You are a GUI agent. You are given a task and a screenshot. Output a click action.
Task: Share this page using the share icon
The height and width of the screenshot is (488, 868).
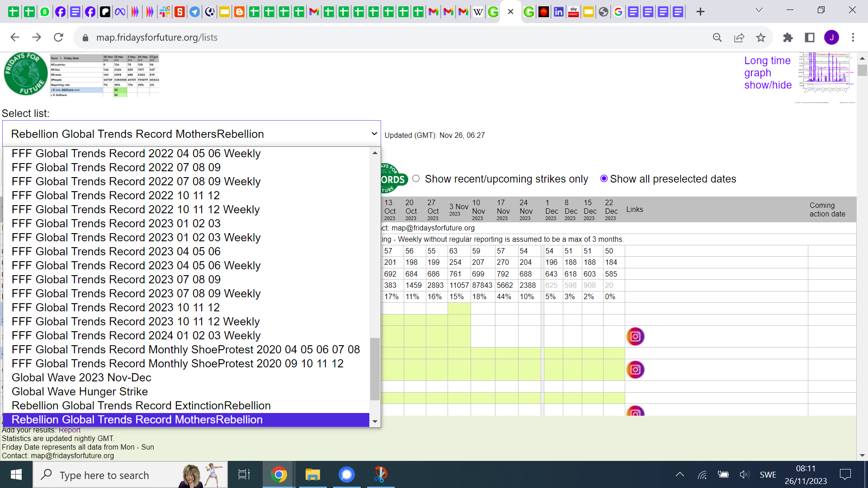point(739,38)
